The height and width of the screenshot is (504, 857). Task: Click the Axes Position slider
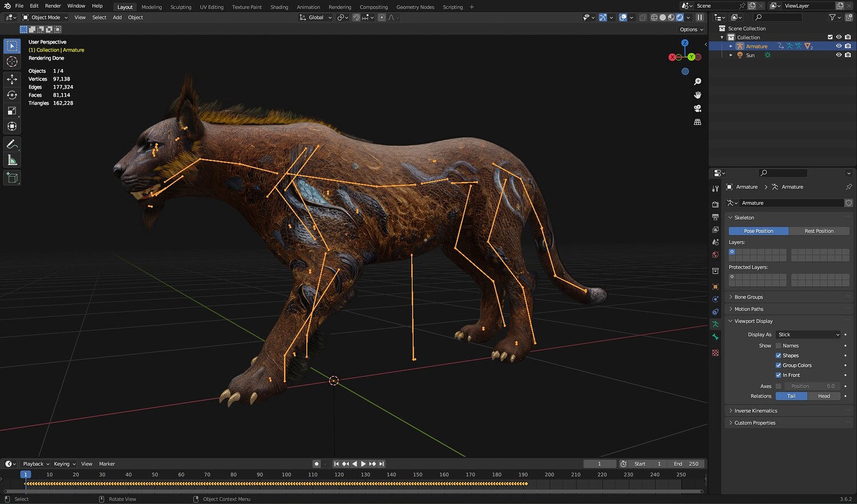pos(812,386)
